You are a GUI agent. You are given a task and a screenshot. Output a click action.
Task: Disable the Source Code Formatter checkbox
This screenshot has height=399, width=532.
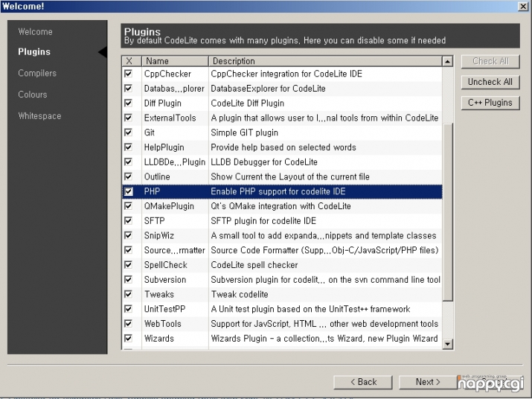point(128,250)
